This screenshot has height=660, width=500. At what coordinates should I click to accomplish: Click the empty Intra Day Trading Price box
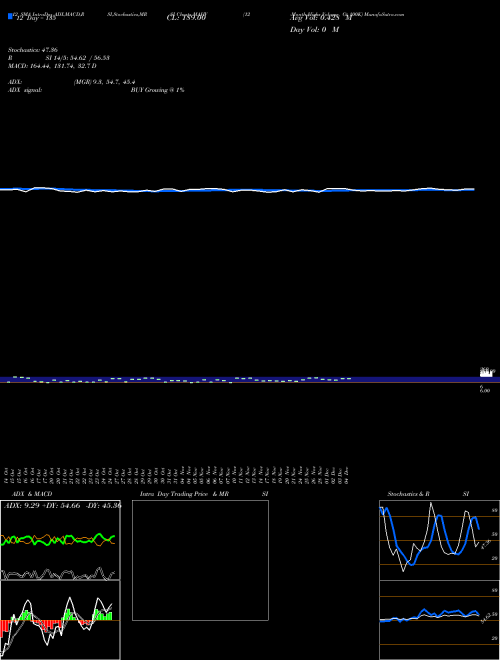[200, 560]
